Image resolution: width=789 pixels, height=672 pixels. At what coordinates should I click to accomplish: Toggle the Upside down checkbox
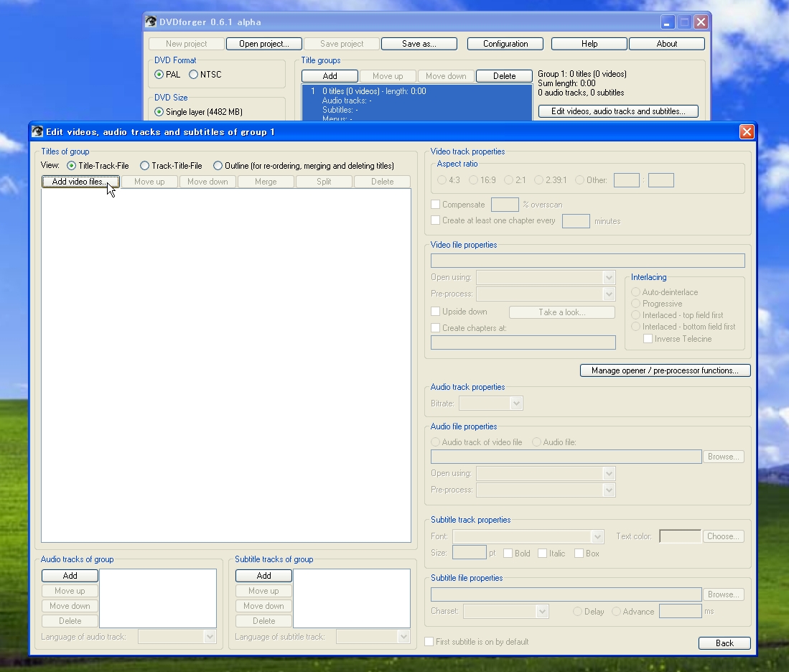(436, 312)
